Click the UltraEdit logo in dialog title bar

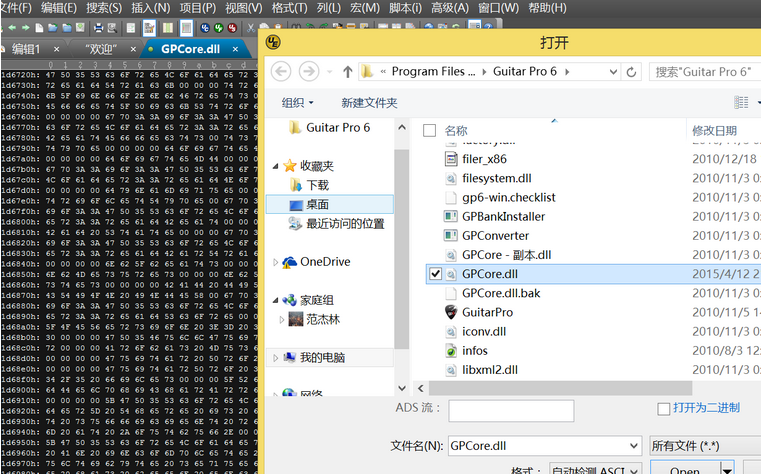[273, 42]
